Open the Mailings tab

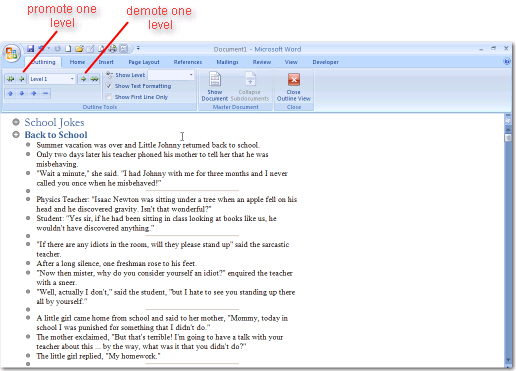[227, 62]
